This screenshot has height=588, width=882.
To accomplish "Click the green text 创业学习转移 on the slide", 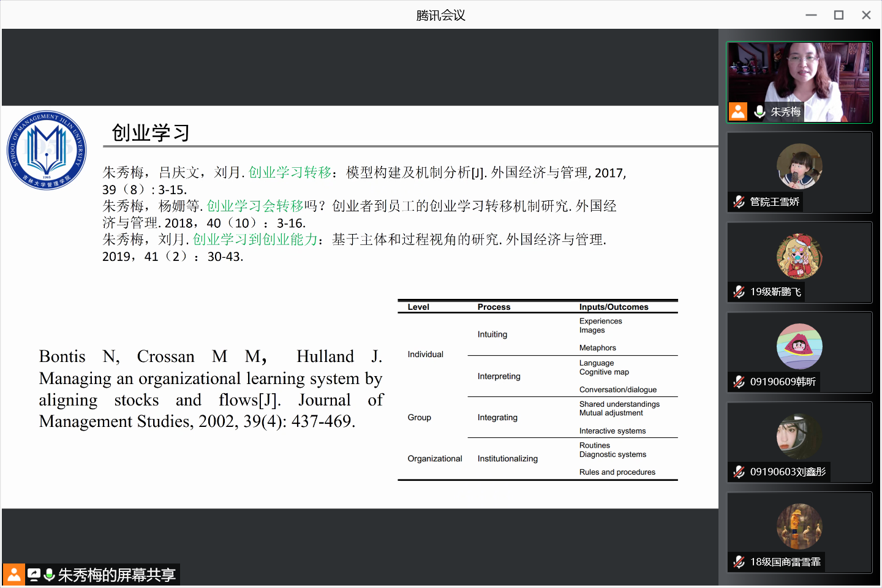I will click(290, 173).
